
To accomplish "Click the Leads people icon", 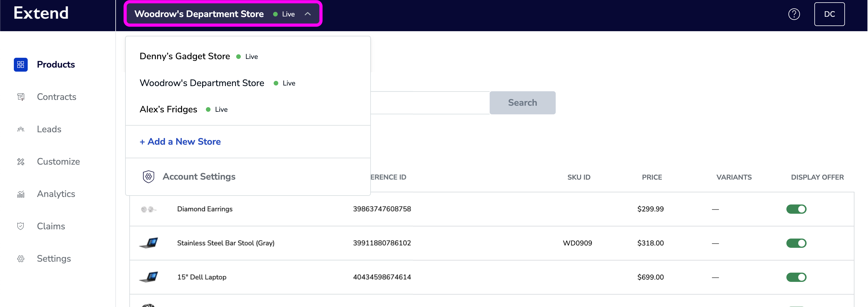I will point(20,129).
